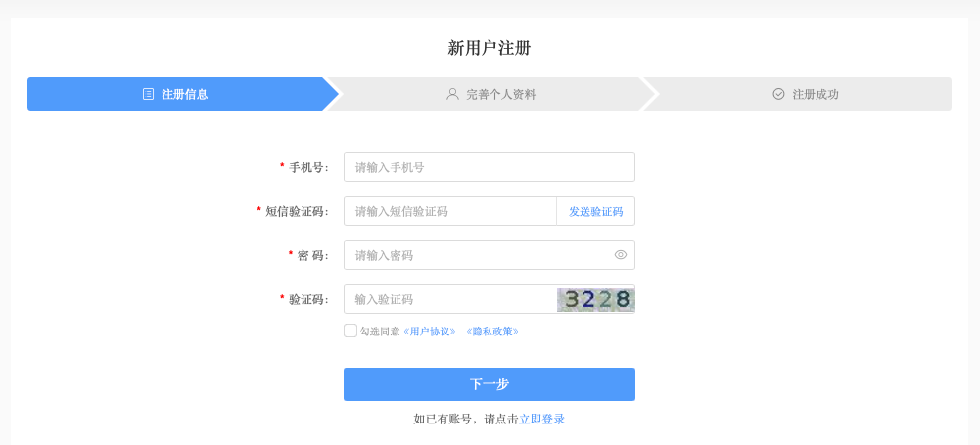Click the 新用户注册 page title
This screenshot has width=980, height=445.
tap(490, 48)
